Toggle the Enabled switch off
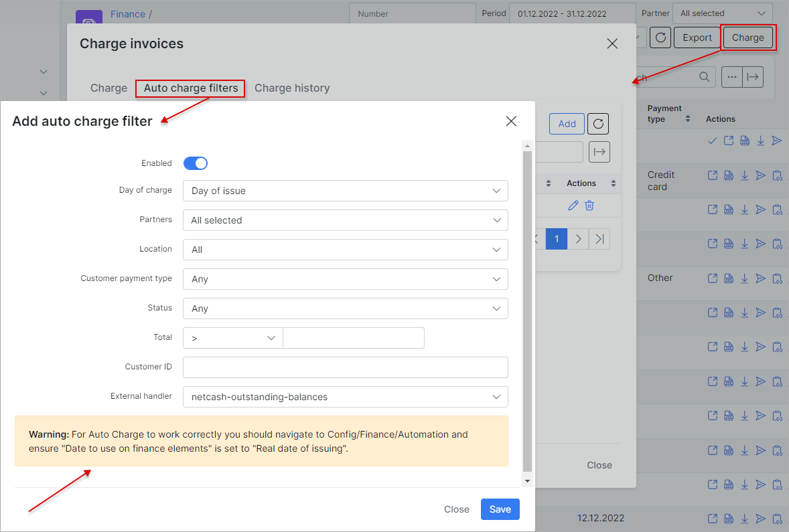Screen dimensions: 789x532 tap(196, 163)
